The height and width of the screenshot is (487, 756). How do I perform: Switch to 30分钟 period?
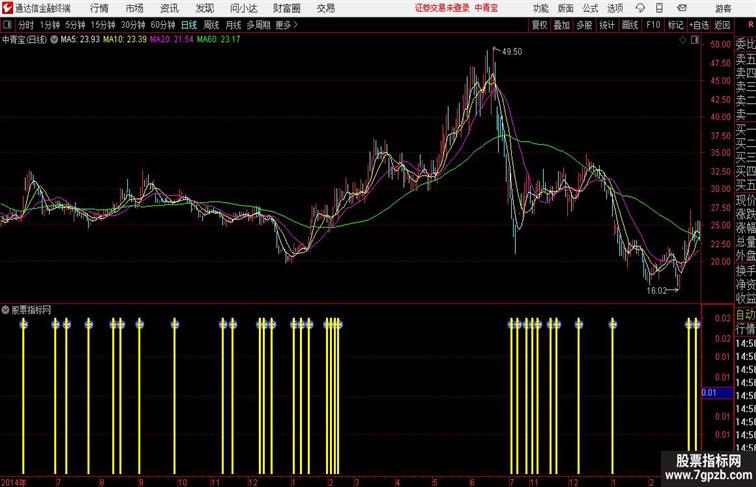click(133, 25)
